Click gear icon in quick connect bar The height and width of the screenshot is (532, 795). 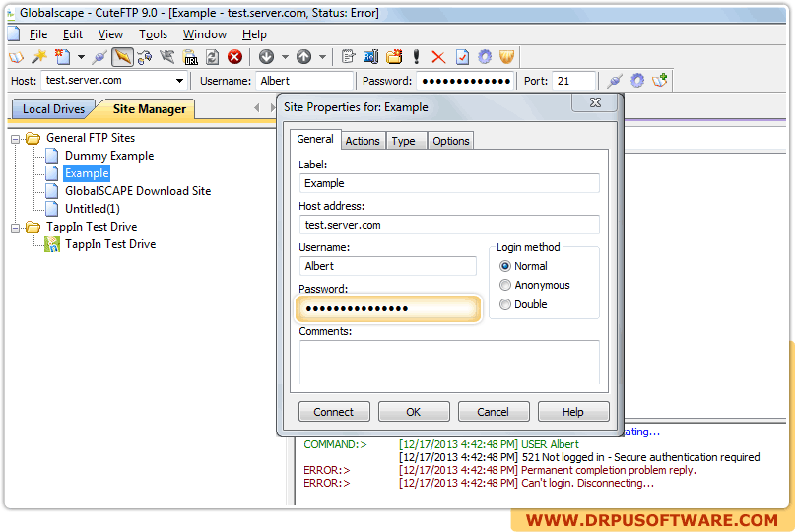(637, 80)
